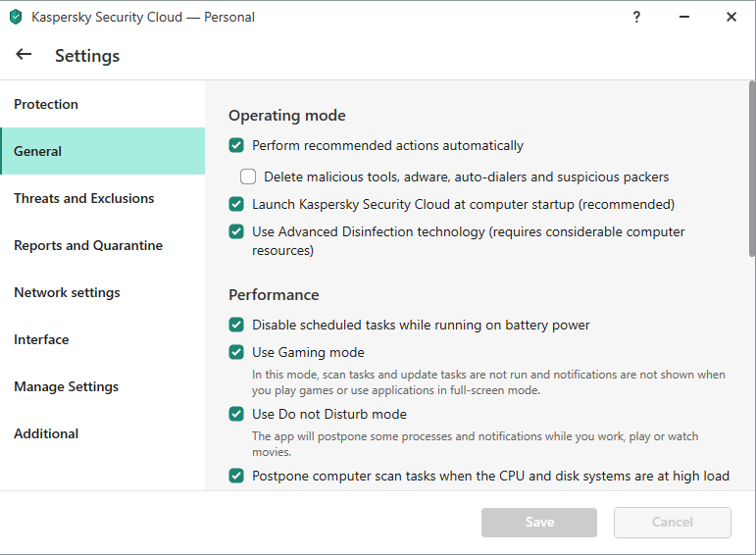Toggle Launch Kaspersky at computer startup checkbox
The image size is (756, 555).
pyautogui.click(x=236, y=205)
